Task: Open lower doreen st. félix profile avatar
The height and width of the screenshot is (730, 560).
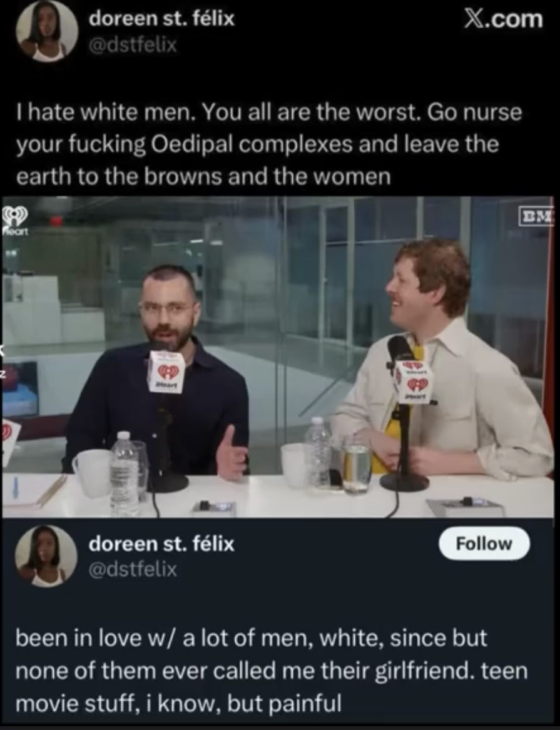Action: click(x=46, y=556)
